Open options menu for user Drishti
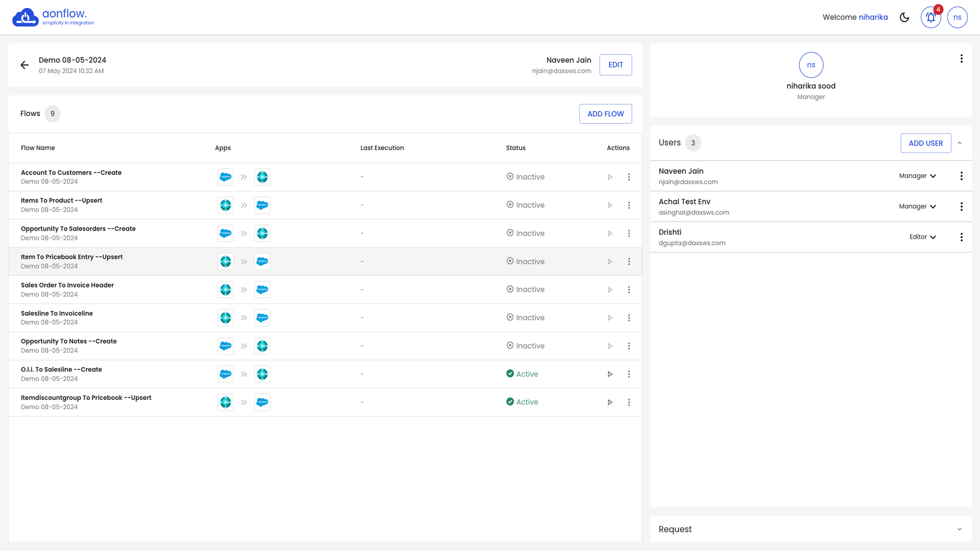 click(961, 237)
